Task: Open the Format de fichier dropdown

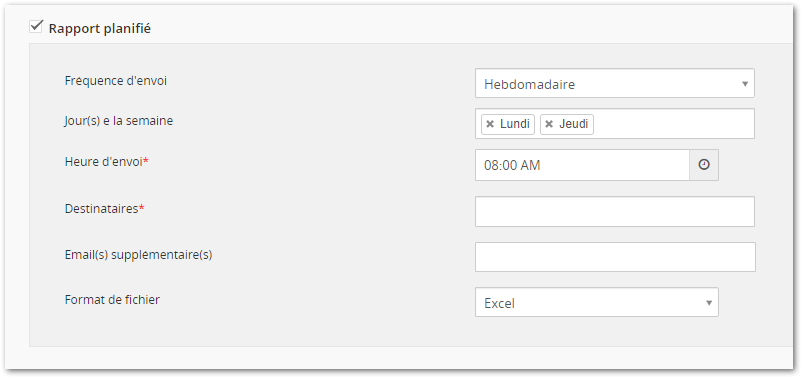Action: tap(596, 302)
